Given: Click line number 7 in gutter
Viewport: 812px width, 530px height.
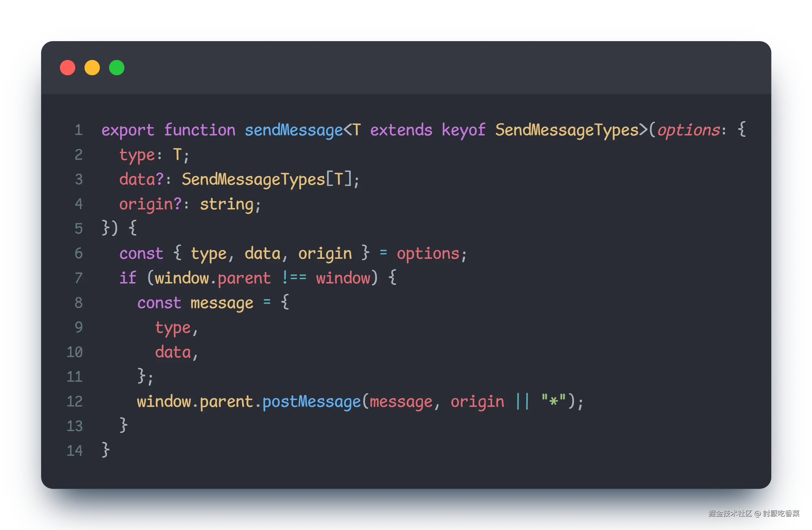Looking at the screenshot, I should click(x=78, y=278).
